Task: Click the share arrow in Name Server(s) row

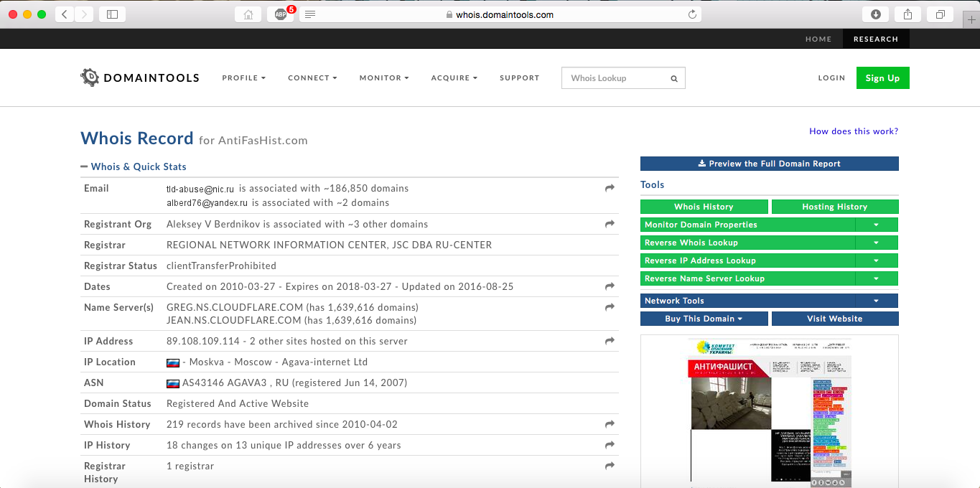Action: 610,307
